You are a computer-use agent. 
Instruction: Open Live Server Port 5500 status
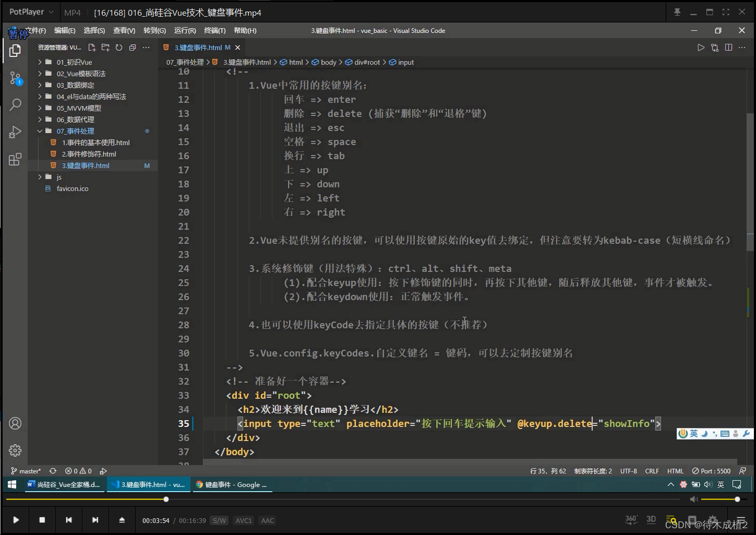(x=711, y=471)
